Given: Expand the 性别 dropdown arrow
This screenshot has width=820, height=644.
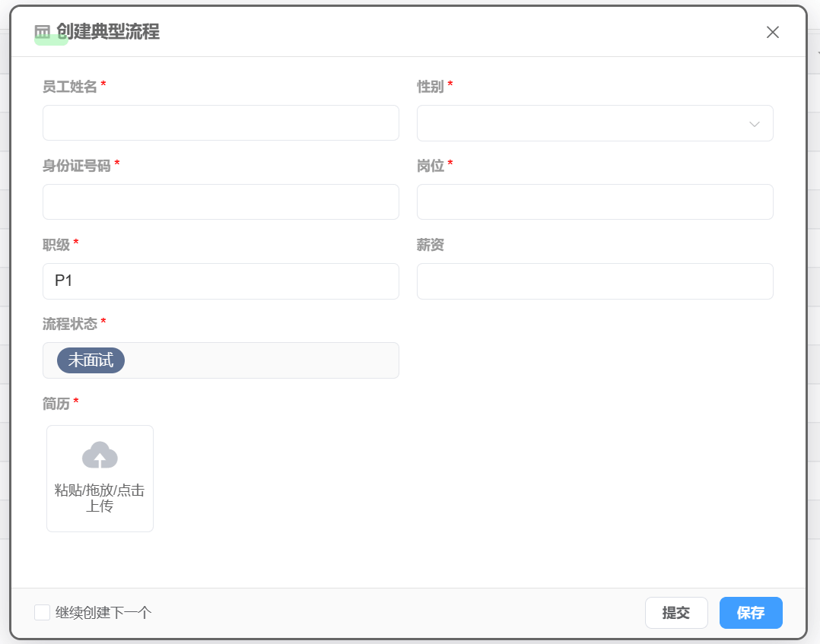Looking at the screenshot, I should 754,124.
